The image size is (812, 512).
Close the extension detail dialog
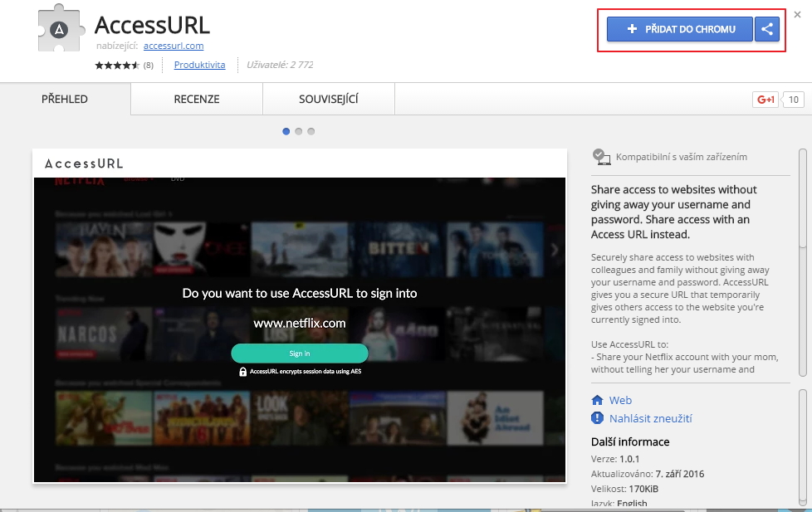point(798,14)
